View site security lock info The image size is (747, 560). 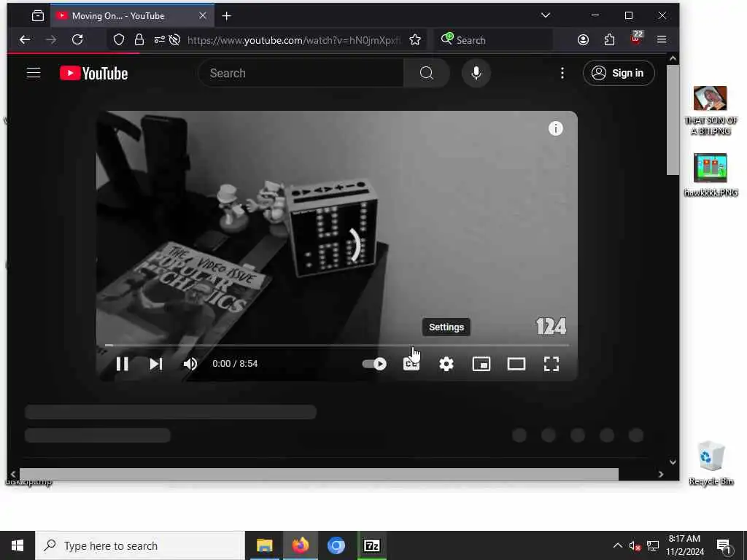point(139,40)
